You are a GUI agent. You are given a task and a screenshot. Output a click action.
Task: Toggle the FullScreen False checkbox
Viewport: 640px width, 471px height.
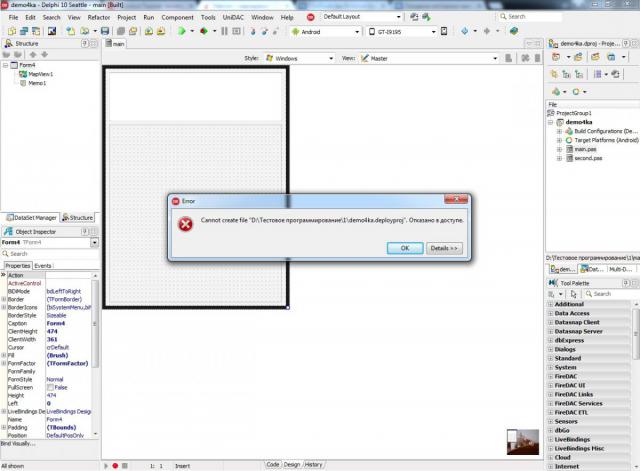tap(50, 387)
